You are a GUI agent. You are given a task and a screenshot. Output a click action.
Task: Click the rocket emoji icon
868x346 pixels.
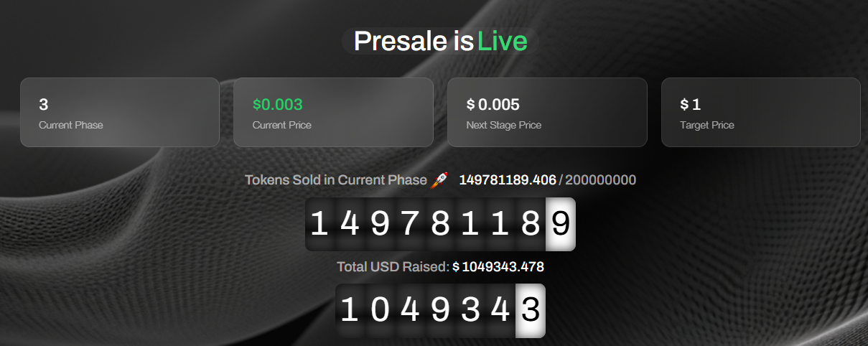(x=439, y=180)
